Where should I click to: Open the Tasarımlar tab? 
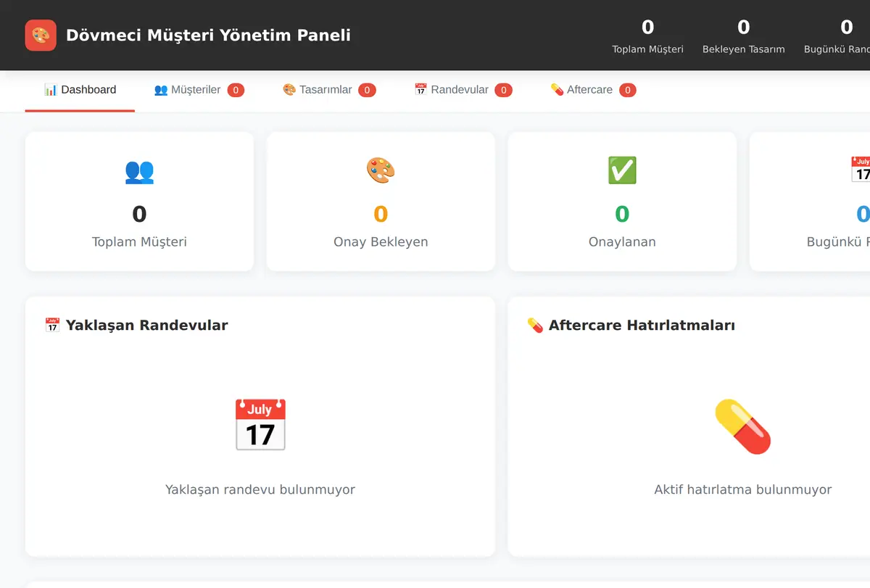click(329, 90)
